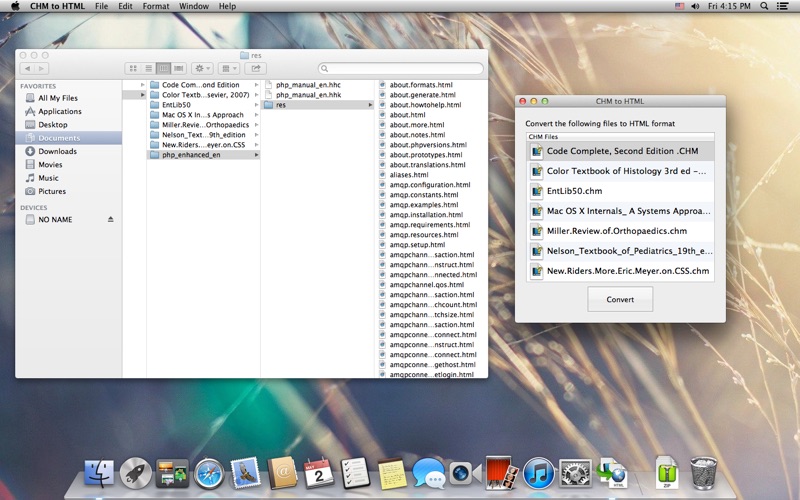Screen dimensions: 800x500
Task: Switch Finder to list view
Action: [x=148, y=68]
